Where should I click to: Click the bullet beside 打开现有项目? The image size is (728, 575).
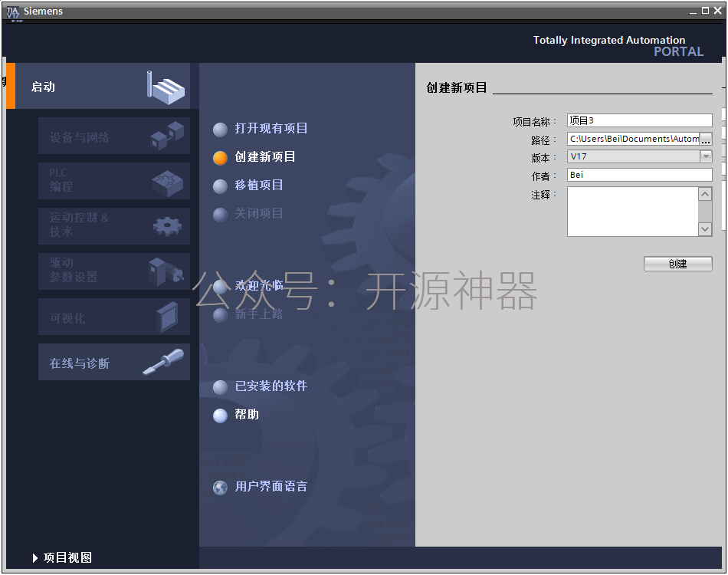[x=220, y=129]
